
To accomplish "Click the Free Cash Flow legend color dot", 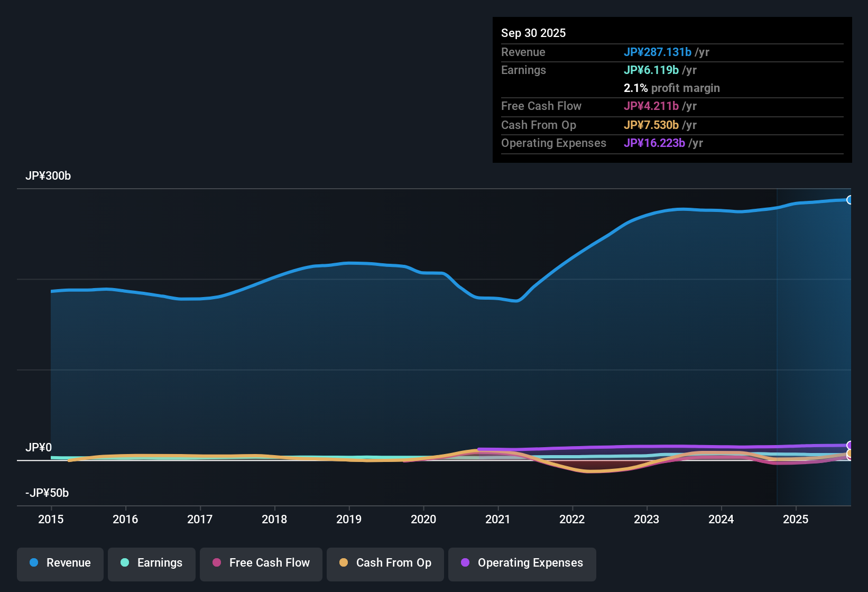I will (x=216, y=563).
